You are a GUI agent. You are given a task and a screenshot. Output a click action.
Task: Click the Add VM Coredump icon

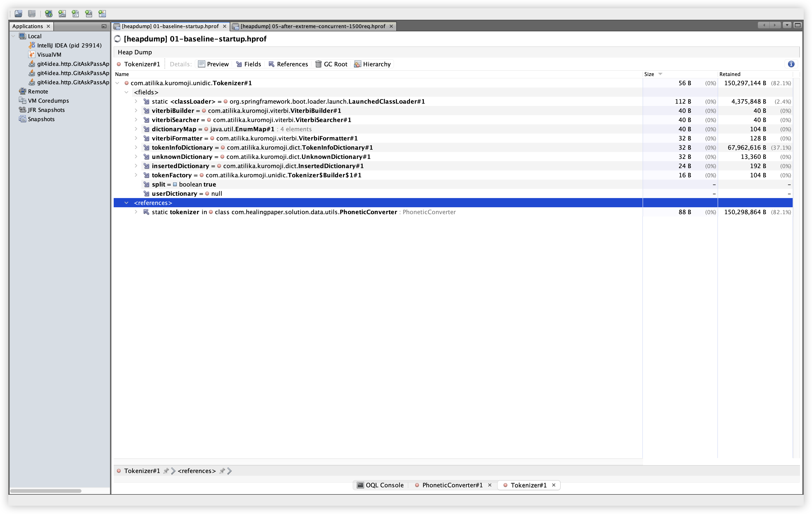75,14
